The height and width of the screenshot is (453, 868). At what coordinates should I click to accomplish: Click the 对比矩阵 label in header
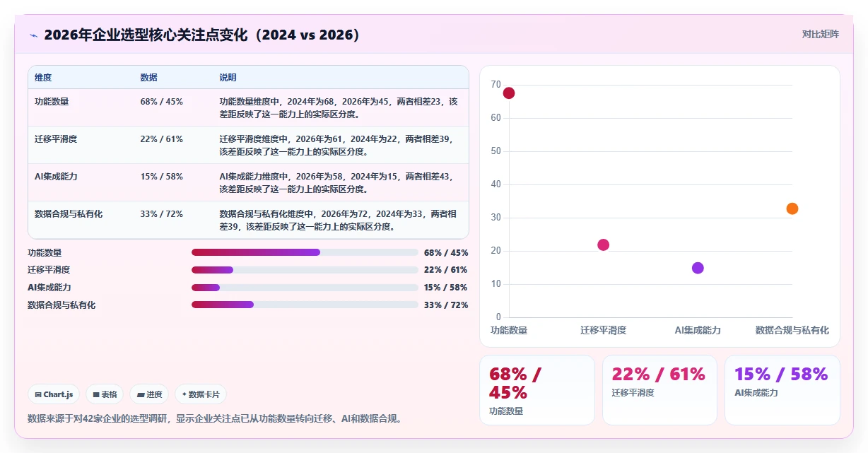point(821,34)
